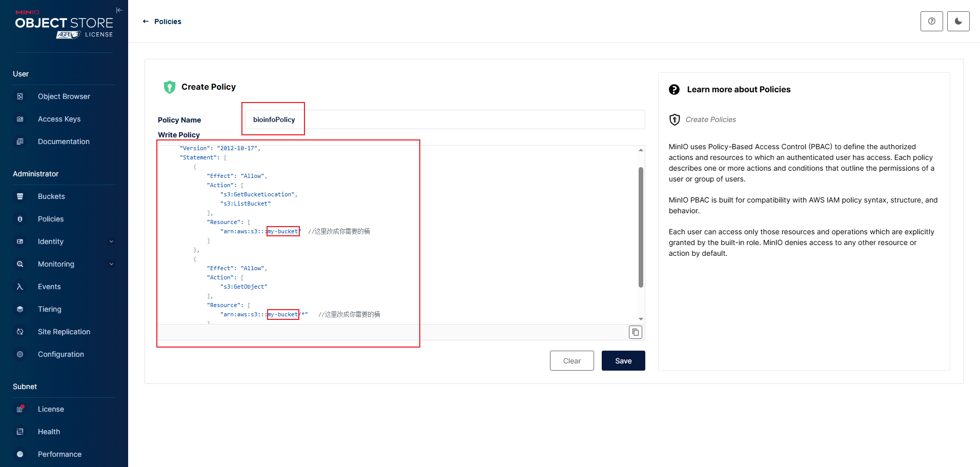The width and height of the screenshot is (980, 467).
Task: Save the new policy
Action: pos(623,361)
